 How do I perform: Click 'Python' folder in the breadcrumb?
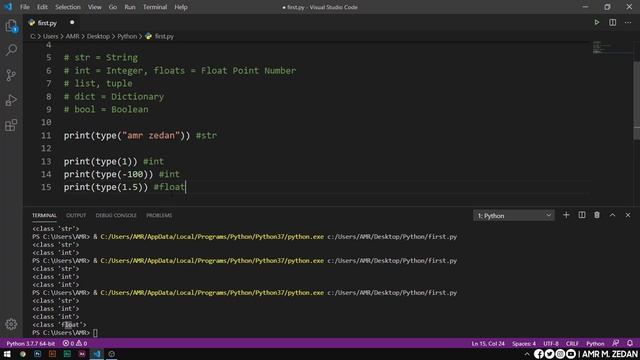coord(127,36)
